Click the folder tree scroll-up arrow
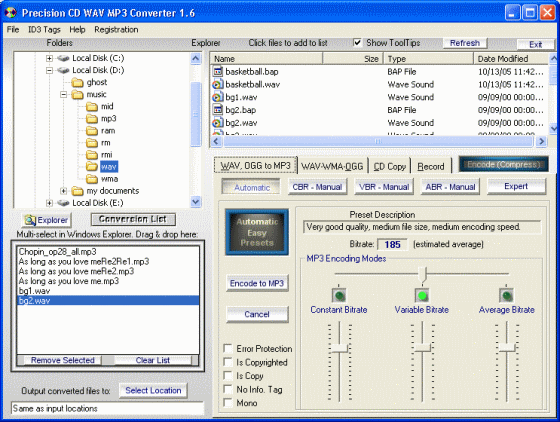The width and height of the screenshot is (560, 422). 196,58
